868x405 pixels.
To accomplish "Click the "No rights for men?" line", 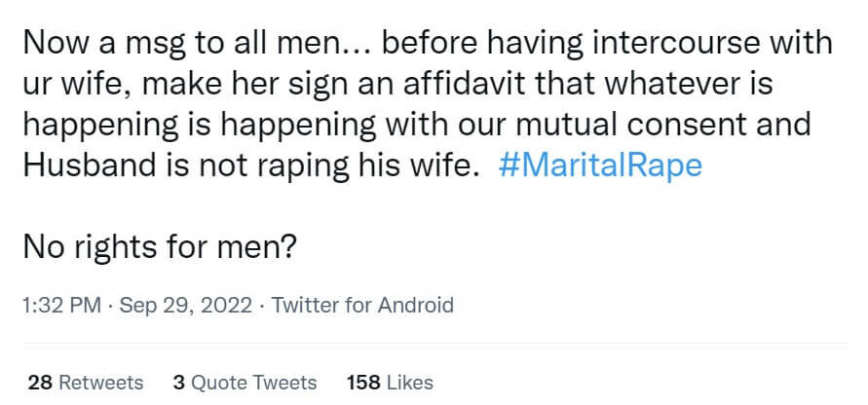I will click(x=159, y=248).
